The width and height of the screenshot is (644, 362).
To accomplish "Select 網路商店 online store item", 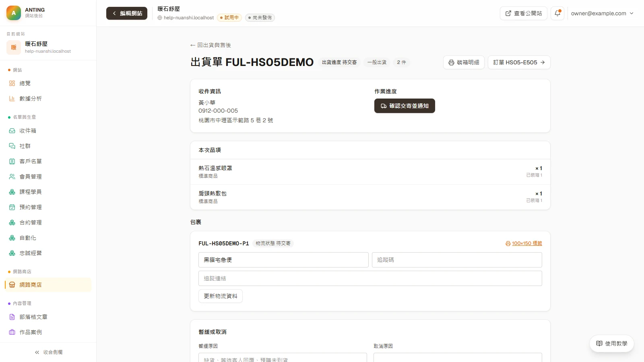I will point(48,285).
